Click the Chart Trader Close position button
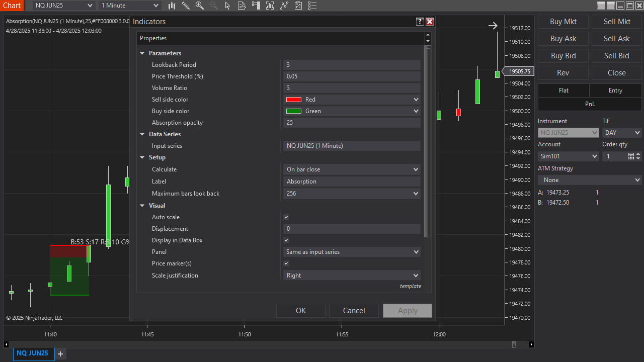644x362 pixels. 617,73
